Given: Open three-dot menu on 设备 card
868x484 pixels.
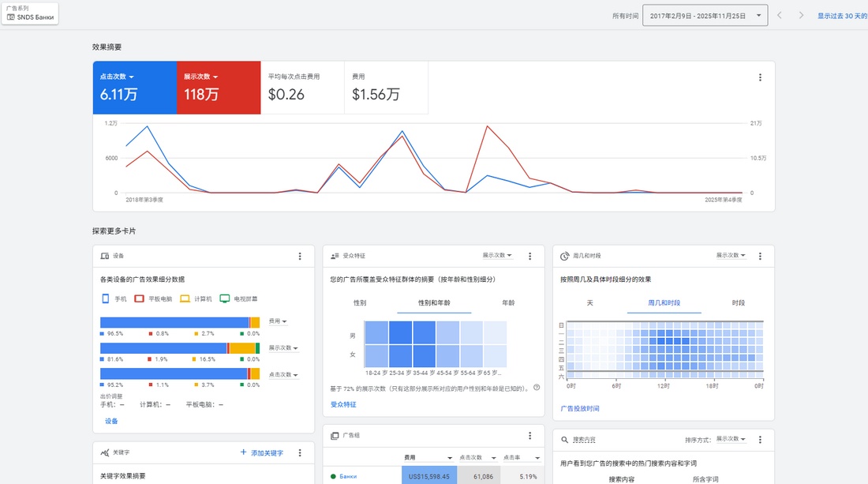Looking at the screenshot, I should [x=300, y=257].
